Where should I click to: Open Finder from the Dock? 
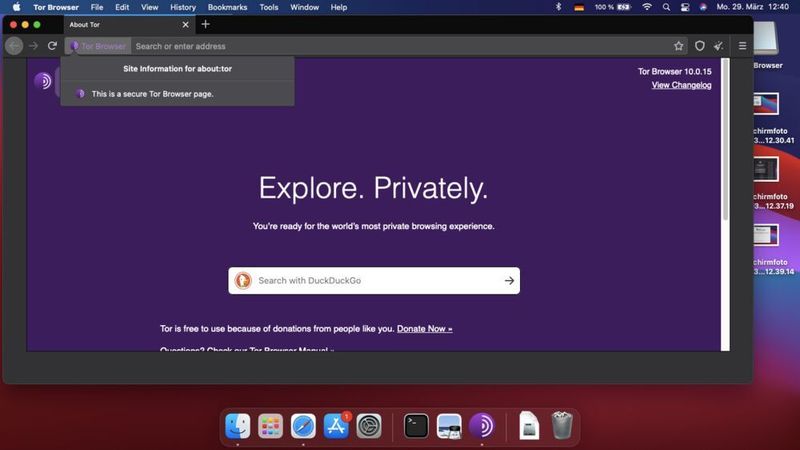click(238, 426)
